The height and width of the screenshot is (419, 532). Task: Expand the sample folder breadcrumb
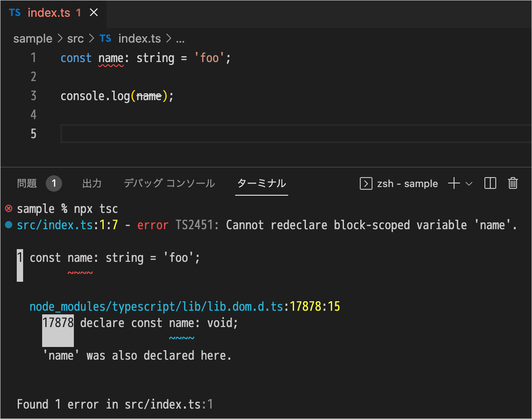pyautogui.click(x=33, y=39)
